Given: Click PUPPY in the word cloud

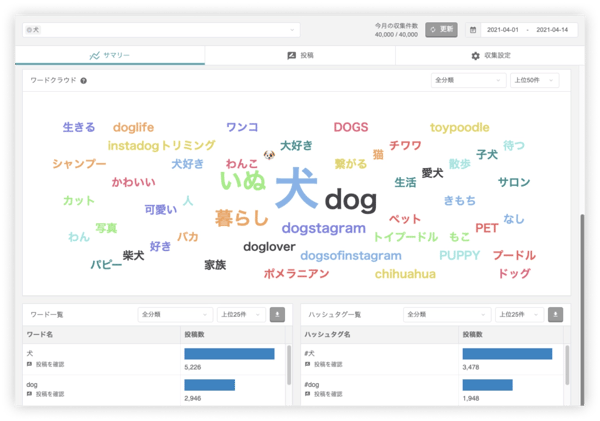Looking at the screenshot, I should (x=460, y=255).
